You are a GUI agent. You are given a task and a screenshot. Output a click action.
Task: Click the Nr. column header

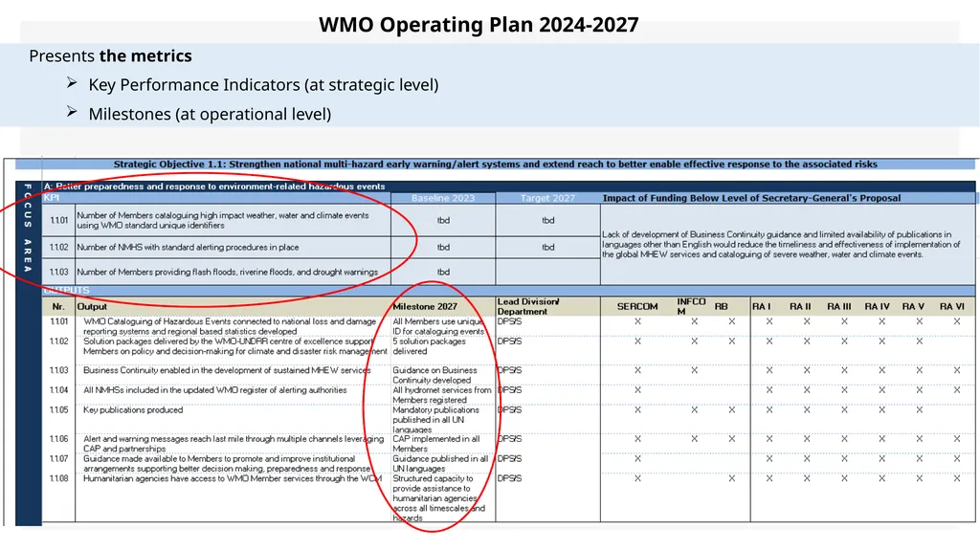58,306
